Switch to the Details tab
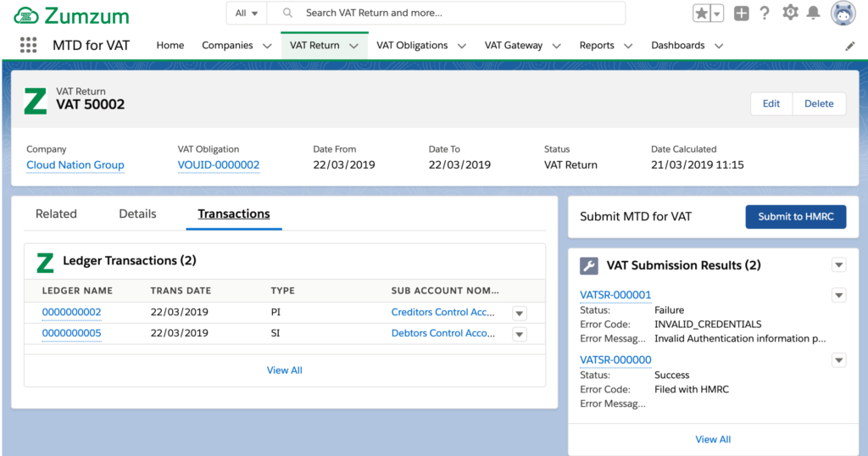Image resolution: width=868 pixels, height=456 pixels. 137,214
